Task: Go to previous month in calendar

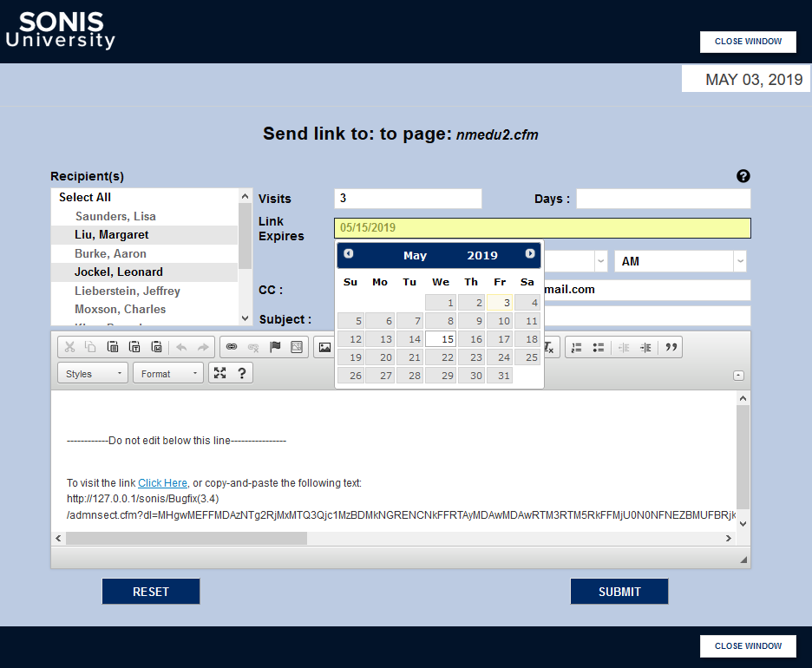Action: [349, 253]
